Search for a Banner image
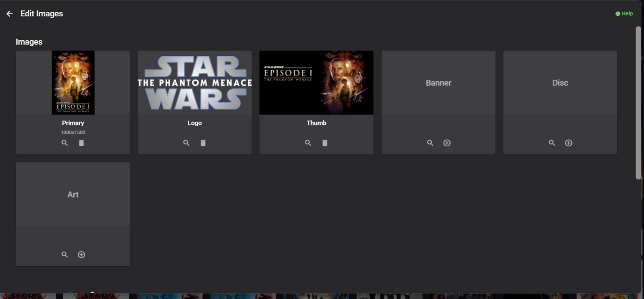 tap(430, 143)
